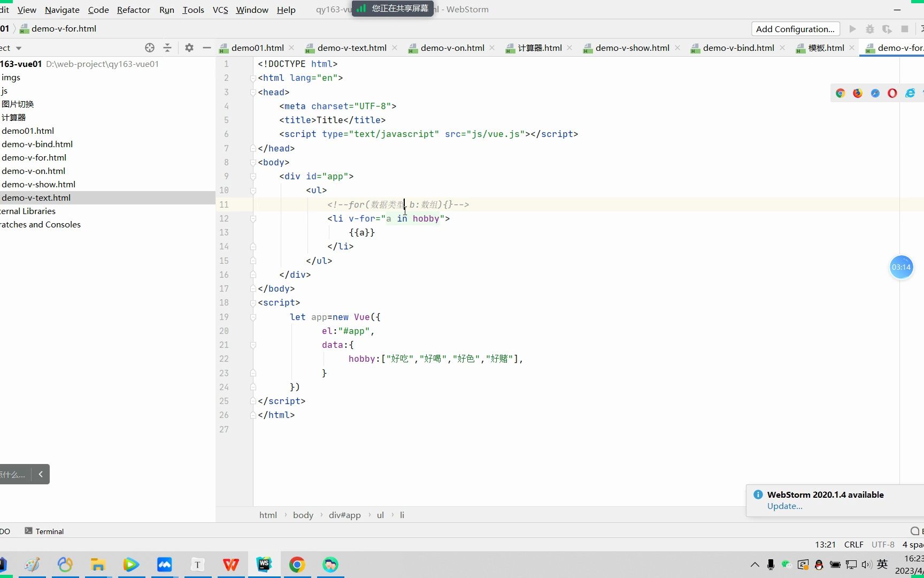Click the update notification info icon
This screenshot has height=578, width=924.
tap(758, 495)
